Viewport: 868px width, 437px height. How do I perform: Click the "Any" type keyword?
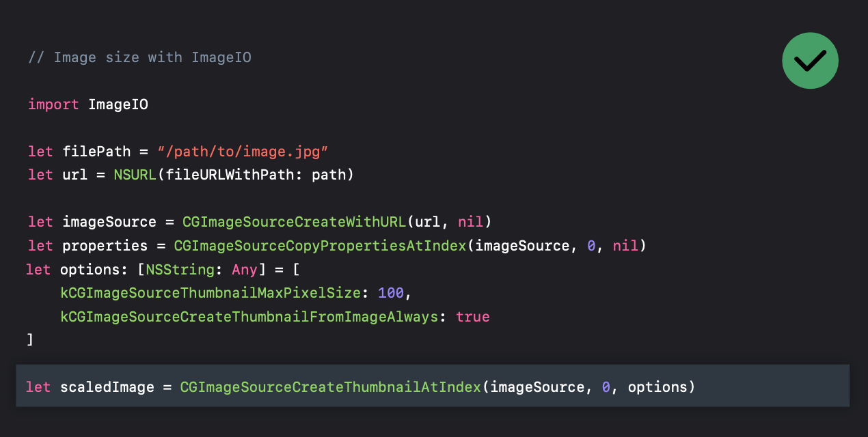pyautogui.click(x=245, y=269)
